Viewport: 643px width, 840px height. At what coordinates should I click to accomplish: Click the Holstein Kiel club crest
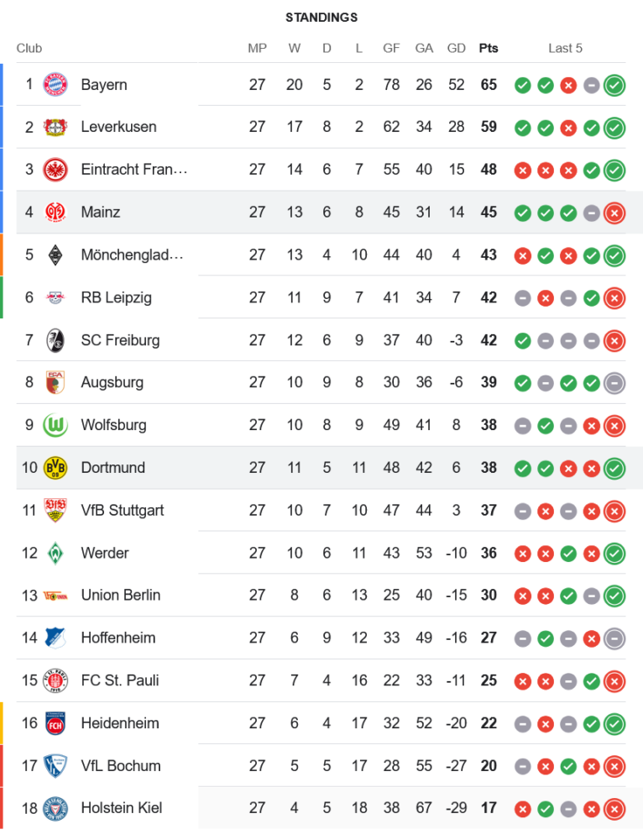coord(55,808)
